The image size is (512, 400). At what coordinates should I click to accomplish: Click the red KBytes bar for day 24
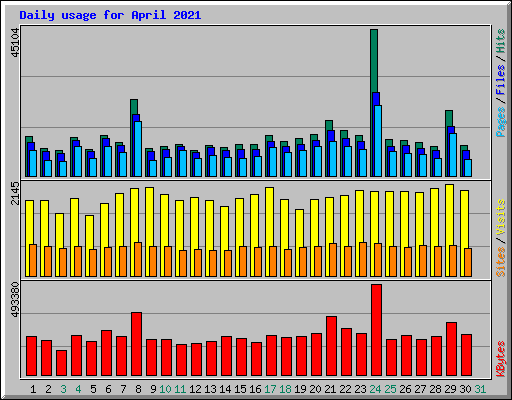pos(377,330)
